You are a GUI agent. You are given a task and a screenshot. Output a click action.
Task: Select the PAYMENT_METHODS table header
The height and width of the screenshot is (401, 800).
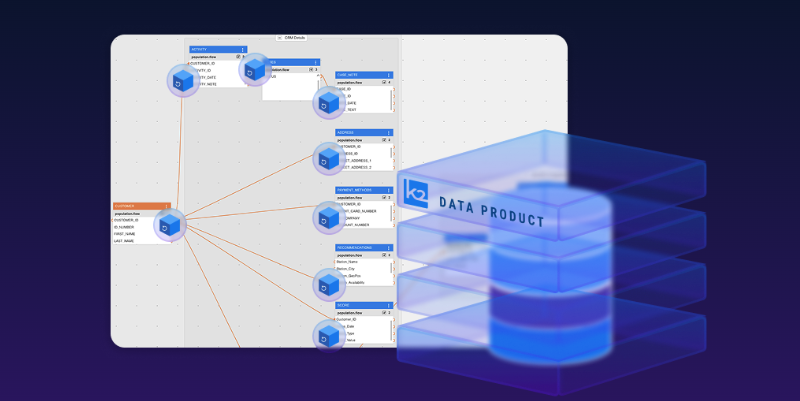click(x=364, y=190)
